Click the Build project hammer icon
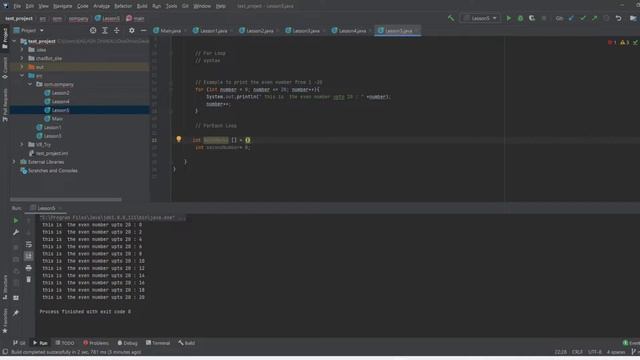This screenshot has width=640, height=360. click(x=451, y=18)
